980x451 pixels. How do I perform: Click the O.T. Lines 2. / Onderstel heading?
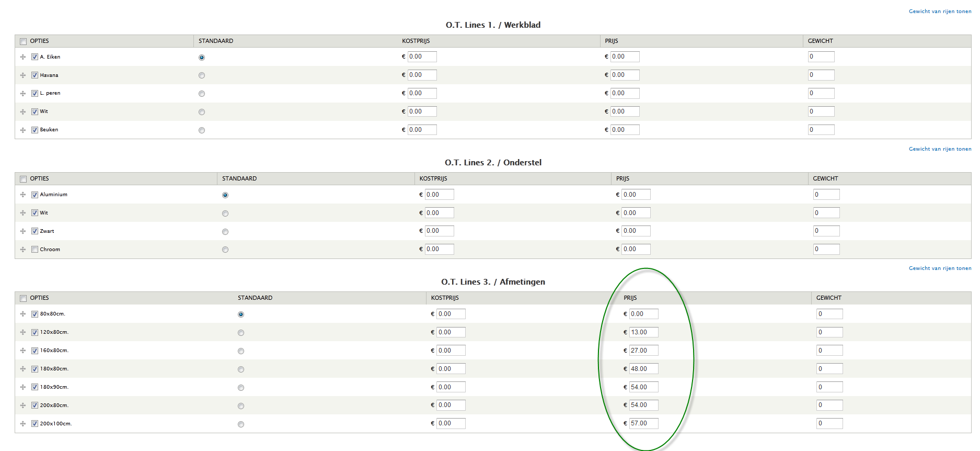click(x=493, y=162)
